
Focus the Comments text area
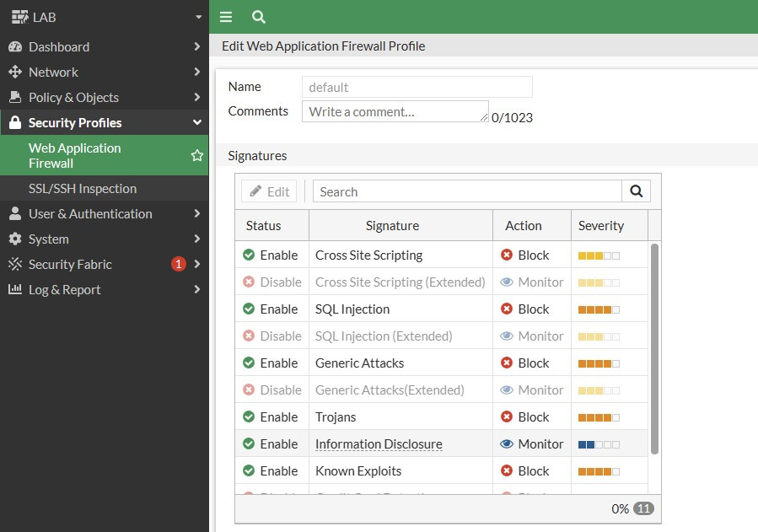[395, 111]
